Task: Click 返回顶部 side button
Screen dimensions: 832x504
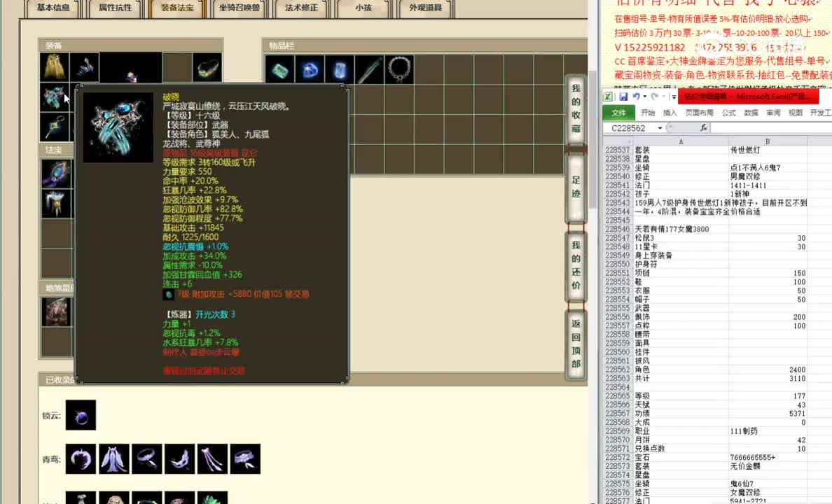Action: tap(576, 344)
